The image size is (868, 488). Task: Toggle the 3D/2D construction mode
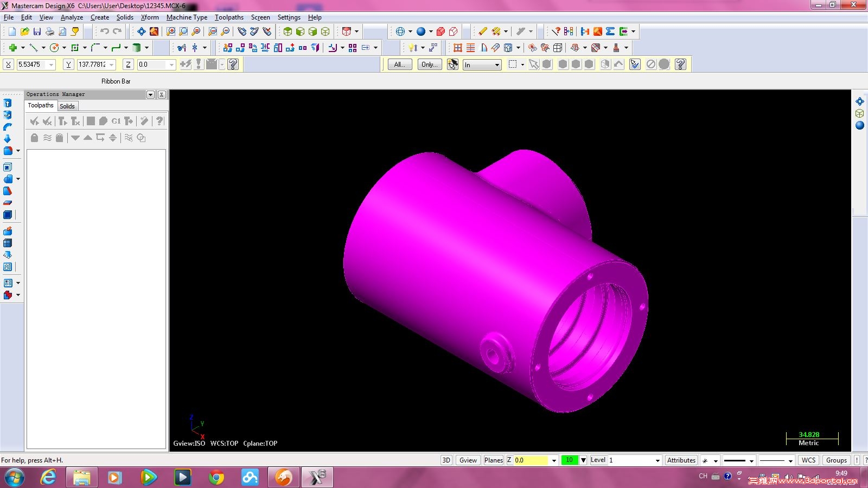click(x=446, y=460)
